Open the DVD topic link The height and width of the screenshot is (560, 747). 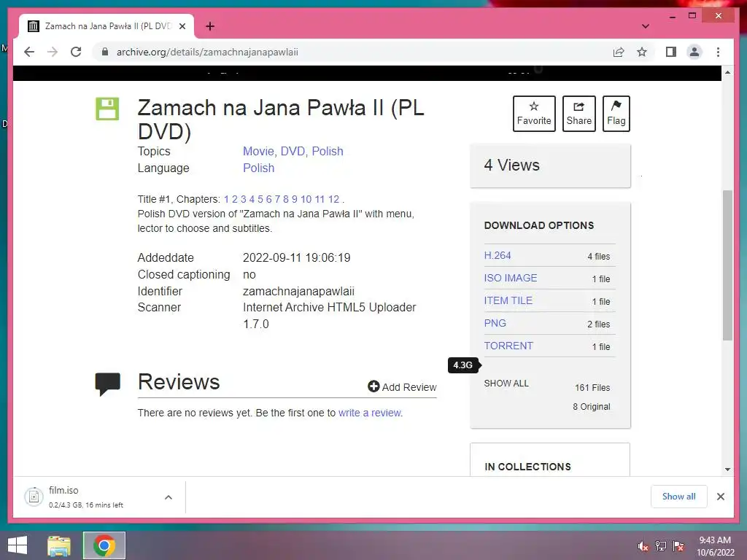[293, 151]
